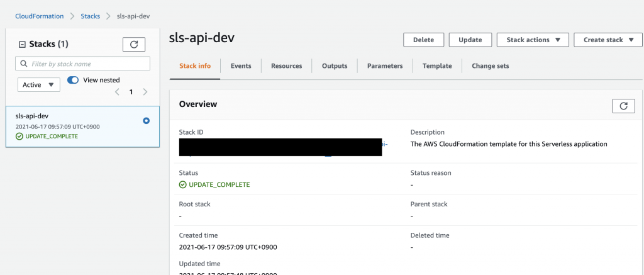Image resolution: width=644 pixels, height=275 pixels.
Task: Open the Change sets tab
Action: tap(491, 66)
